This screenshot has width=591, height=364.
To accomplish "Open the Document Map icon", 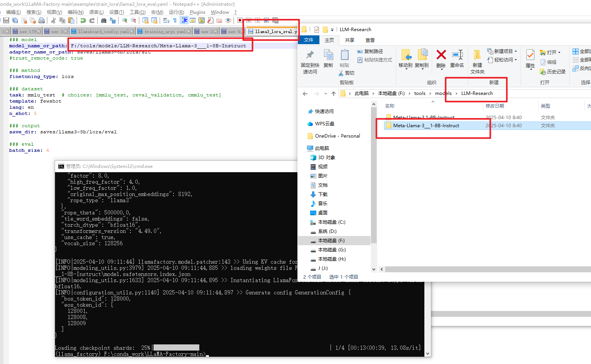I will pos(202,20).
